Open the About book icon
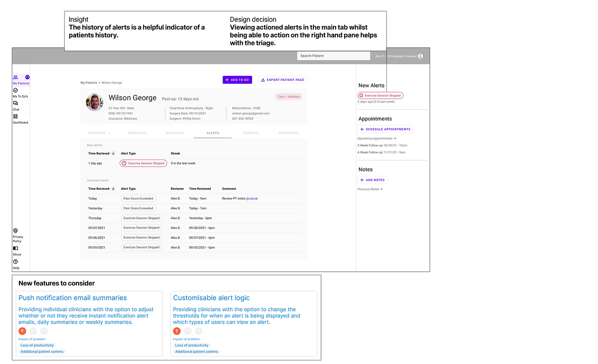The height and width of the screenshot is (364, 598). pos(15,248)
